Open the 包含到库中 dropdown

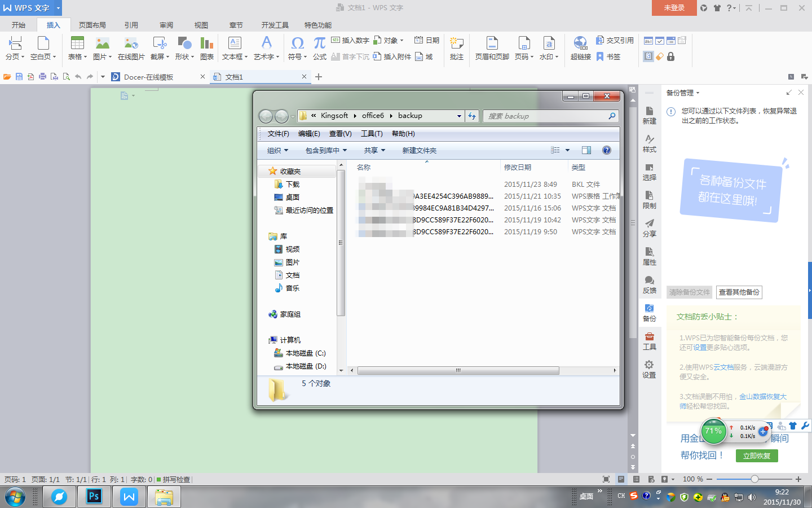click(326, 150)
